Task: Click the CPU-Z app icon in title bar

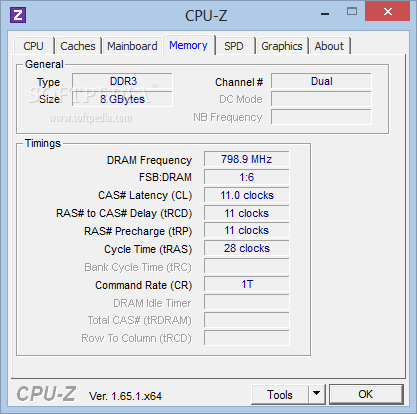Action: (18, 15)
